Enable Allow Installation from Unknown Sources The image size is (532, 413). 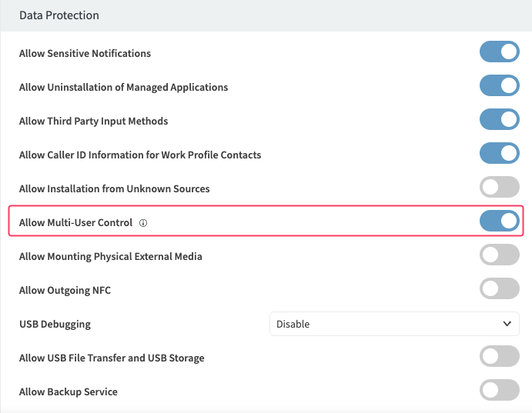[x=499, y=188]
